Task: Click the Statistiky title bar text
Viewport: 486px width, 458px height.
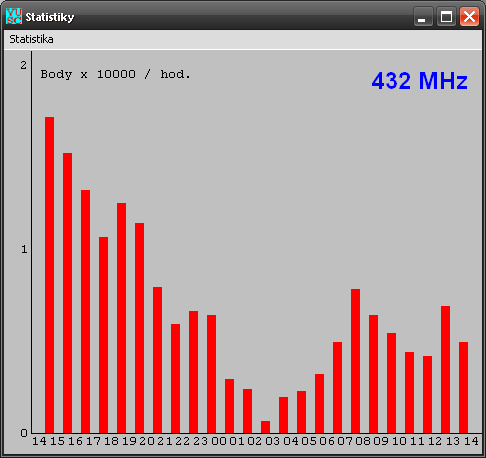Action: [x=50, y=17]
